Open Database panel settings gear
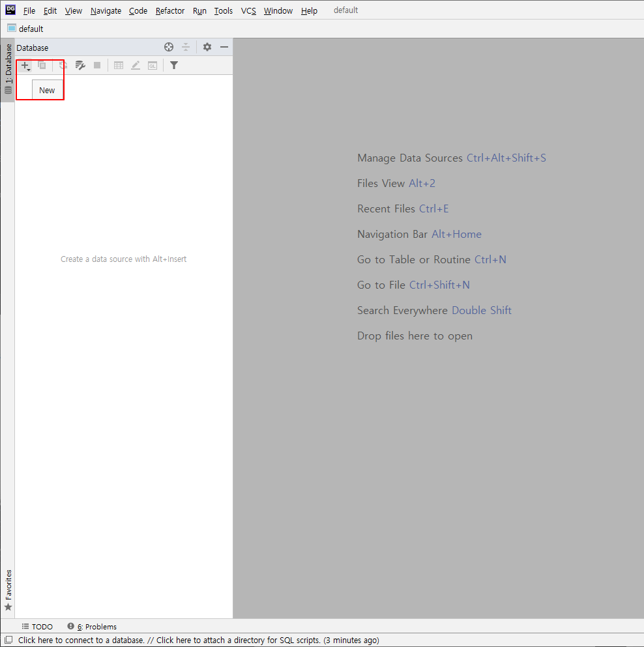Screen dimensions: 644x647 207,47
